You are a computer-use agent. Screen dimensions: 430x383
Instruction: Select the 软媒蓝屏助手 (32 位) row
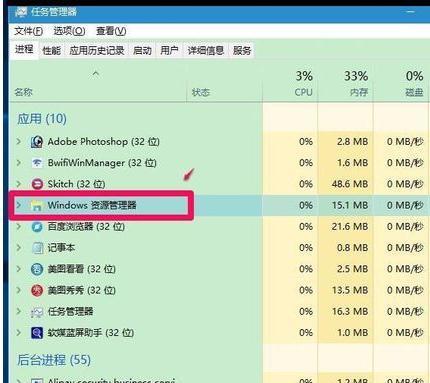pyautogui.click(x=219, y=333)
